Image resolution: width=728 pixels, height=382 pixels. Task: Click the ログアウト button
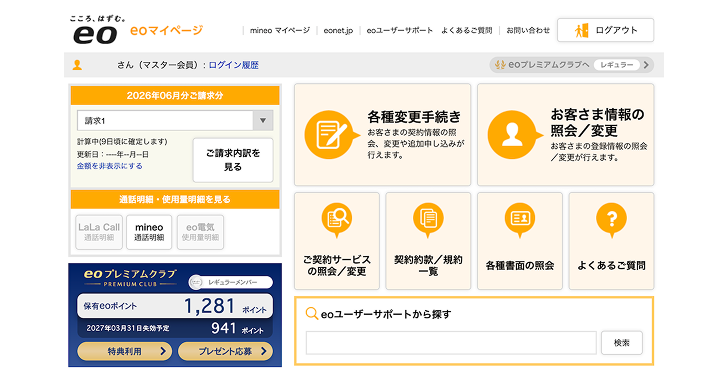click(605, 30)
